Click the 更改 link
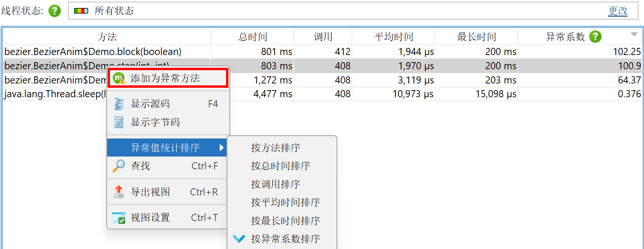 [x=617, y=11]
